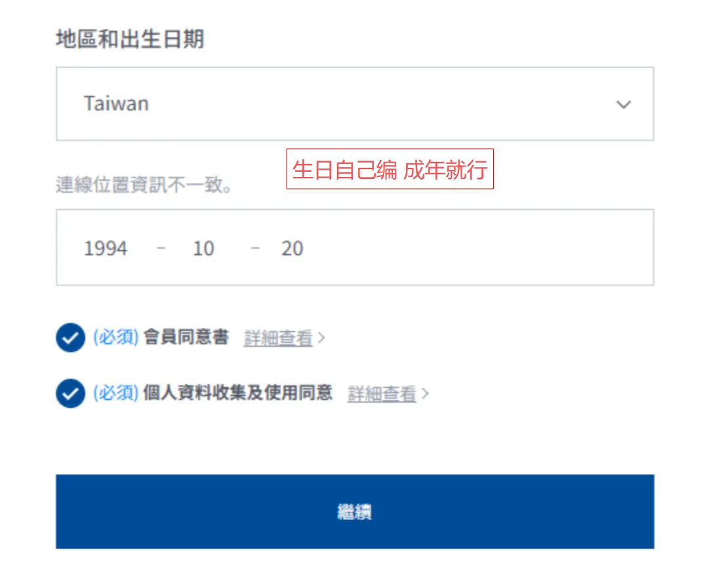Screen dimensions: 724x588
Task: Click the chevron arrow in the region dropdown
Action: point(624,104)
